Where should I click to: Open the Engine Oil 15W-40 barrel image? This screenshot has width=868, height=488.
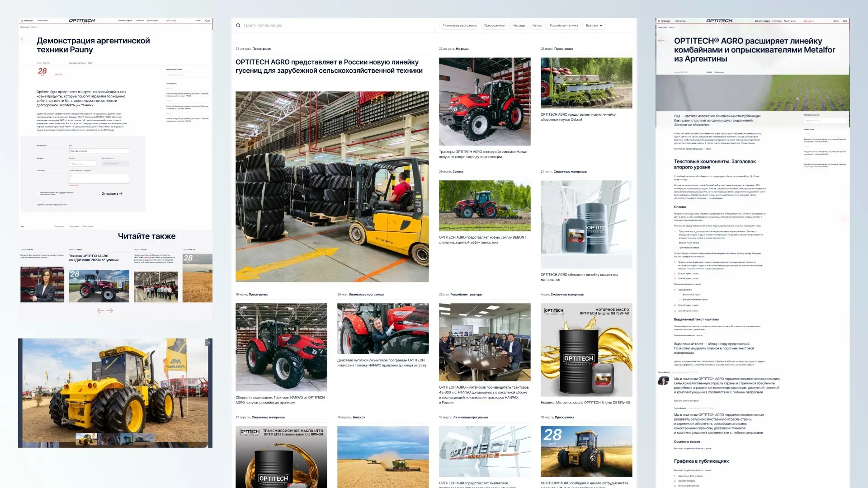pyautogui.click(x=586, y=350)
